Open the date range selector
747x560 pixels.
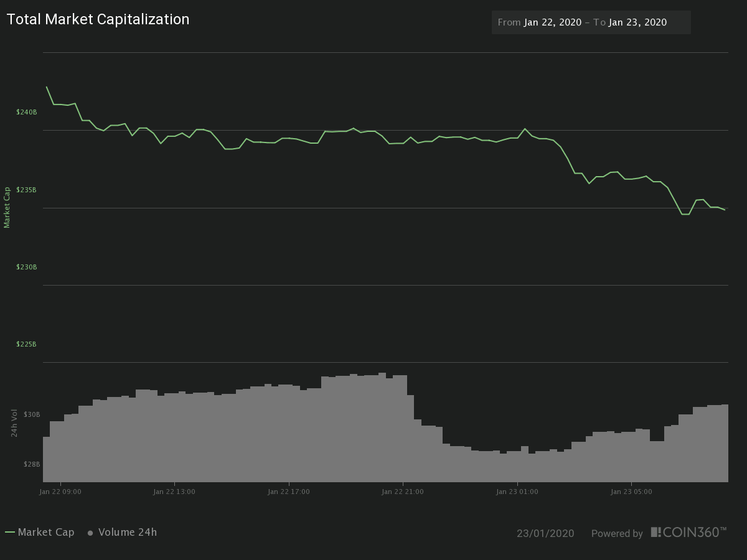coord(591,22)
